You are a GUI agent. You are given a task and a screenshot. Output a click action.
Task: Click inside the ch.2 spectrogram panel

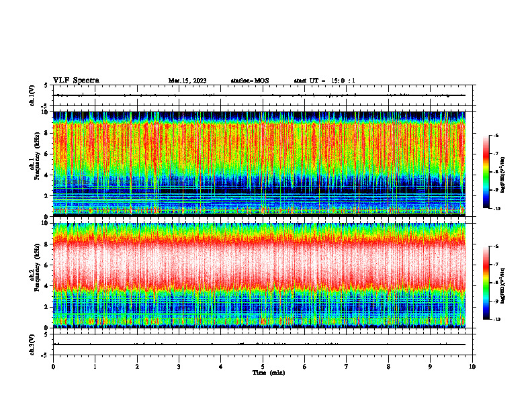coord(259,275)
